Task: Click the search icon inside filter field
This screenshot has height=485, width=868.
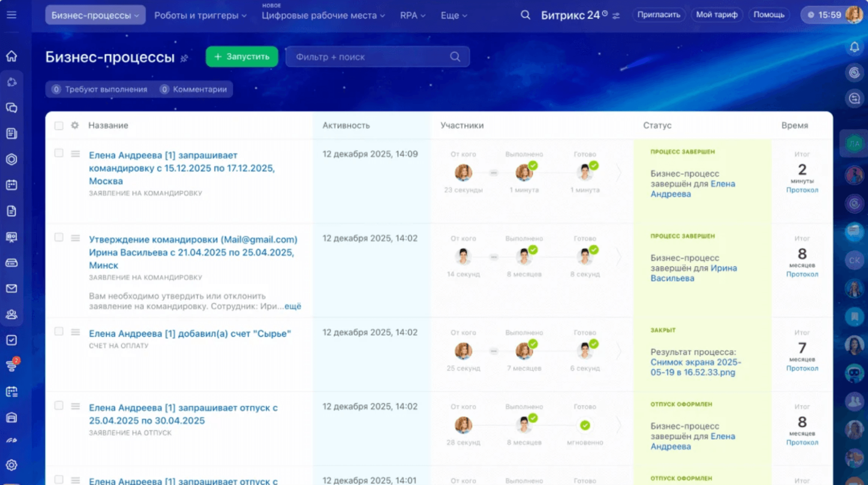Action: [x=455, y=57]
